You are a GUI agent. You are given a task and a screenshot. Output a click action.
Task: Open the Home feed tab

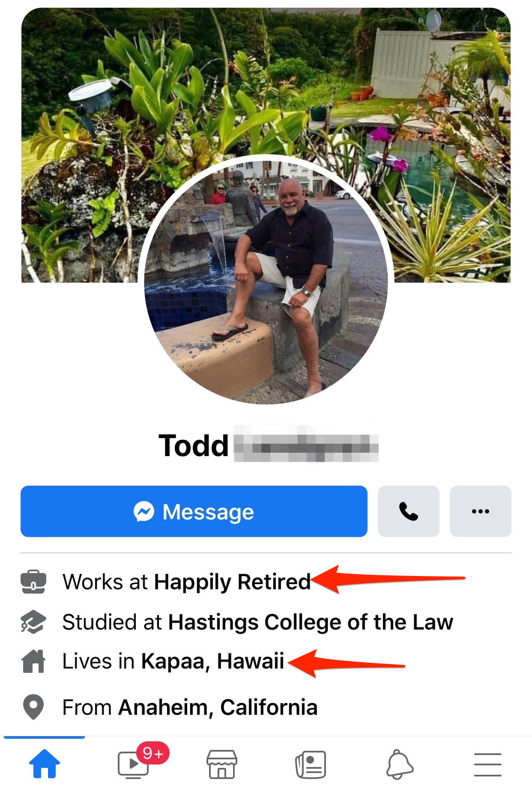point(45,764)
